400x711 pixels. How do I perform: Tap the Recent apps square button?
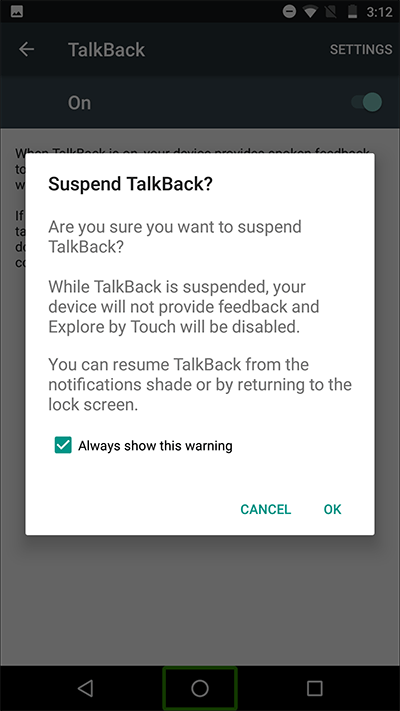pos(314,688)
